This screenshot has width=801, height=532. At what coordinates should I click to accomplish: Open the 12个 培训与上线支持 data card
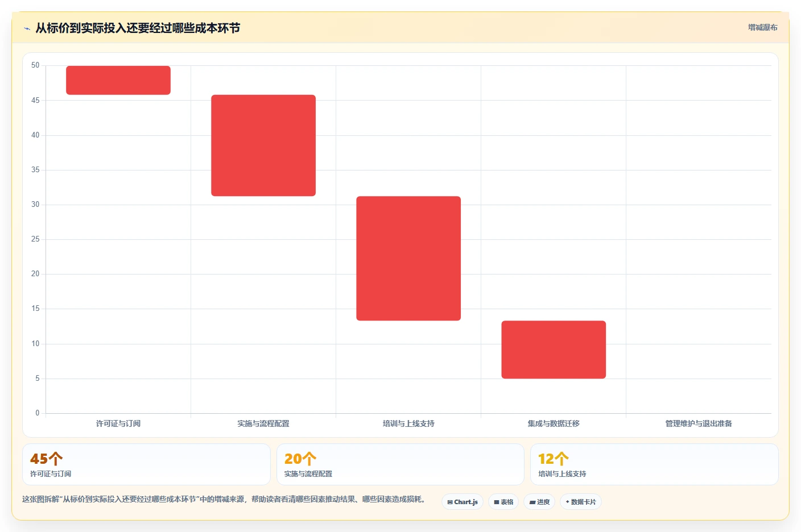click(x=654, y=464)
